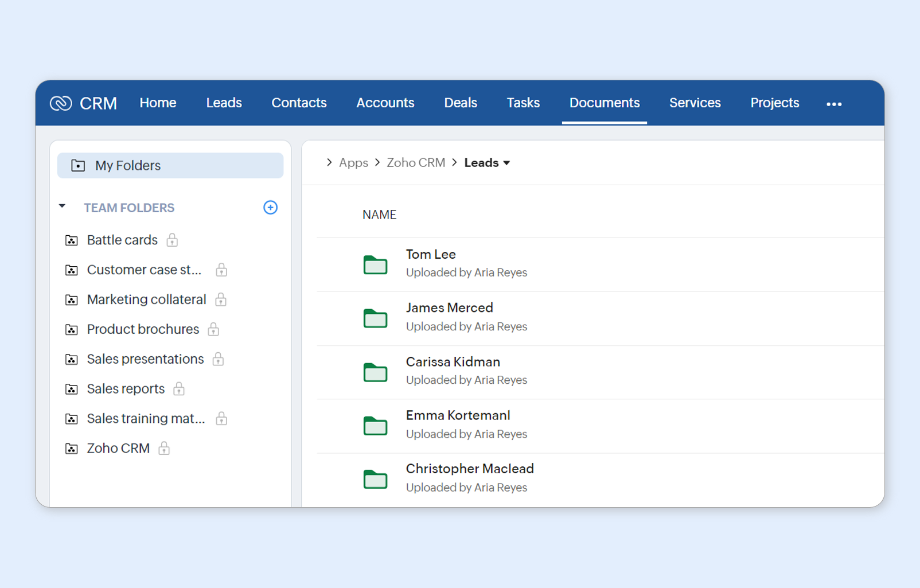The width and height of the screenshot is (920, 588).
Task: Select My Folders in the sidebar
Action: (x=170, y=166)
